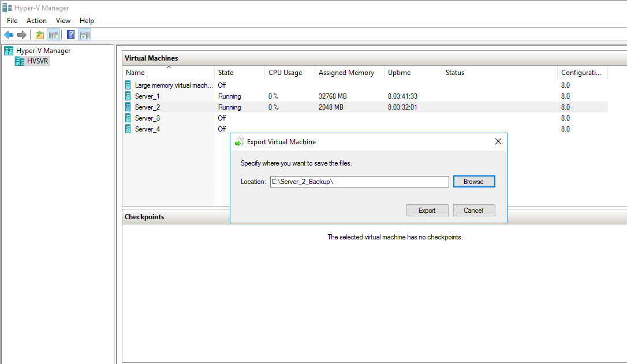Toggle the Show/Hide Action Pane icon
Viewport: 627px width, 364px height.
85,35
